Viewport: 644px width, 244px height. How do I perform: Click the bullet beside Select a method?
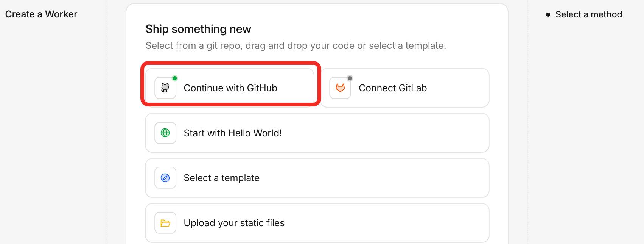click(x=548, y=15)
